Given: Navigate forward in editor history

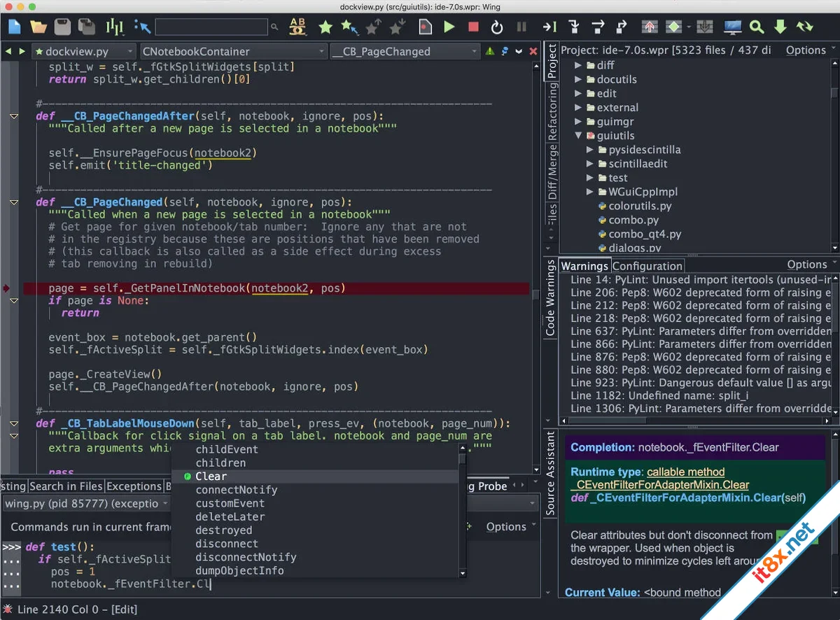Looking at the screenshot, I should pyautogui.click(x=22, y=51).
